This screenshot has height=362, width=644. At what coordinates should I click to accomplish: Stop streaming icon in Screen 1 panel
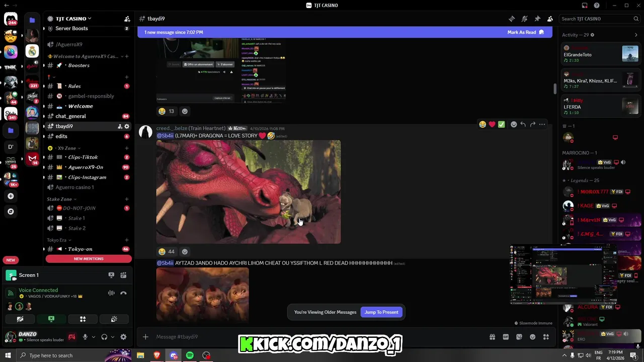111,275
